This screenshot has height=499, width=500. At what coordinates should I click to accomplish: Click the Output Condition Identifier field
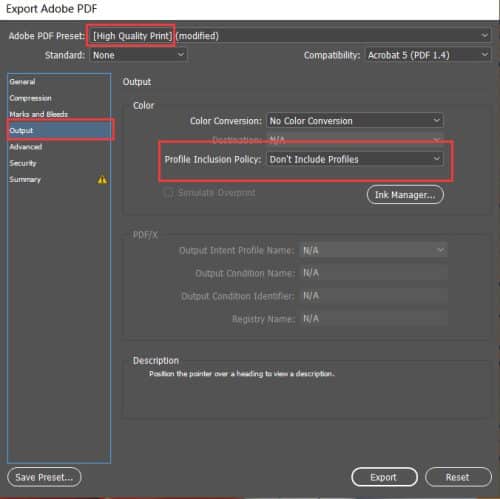(x=373, y=296)
